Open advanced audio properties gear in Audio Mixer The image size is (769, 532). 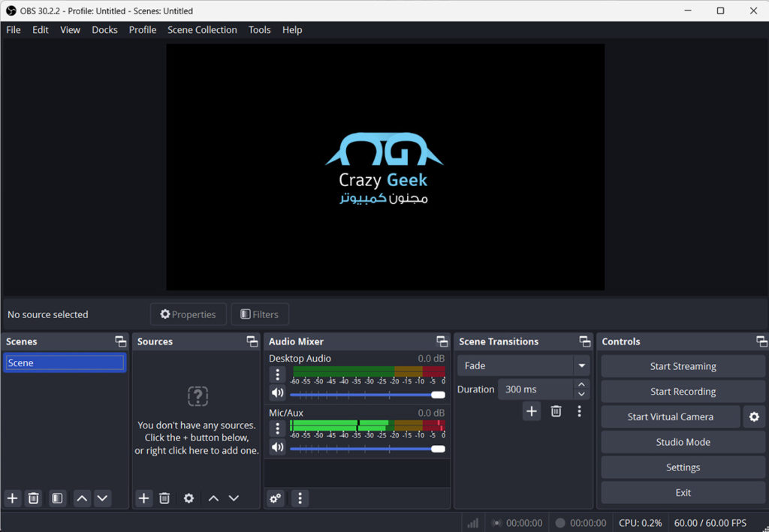276,498
